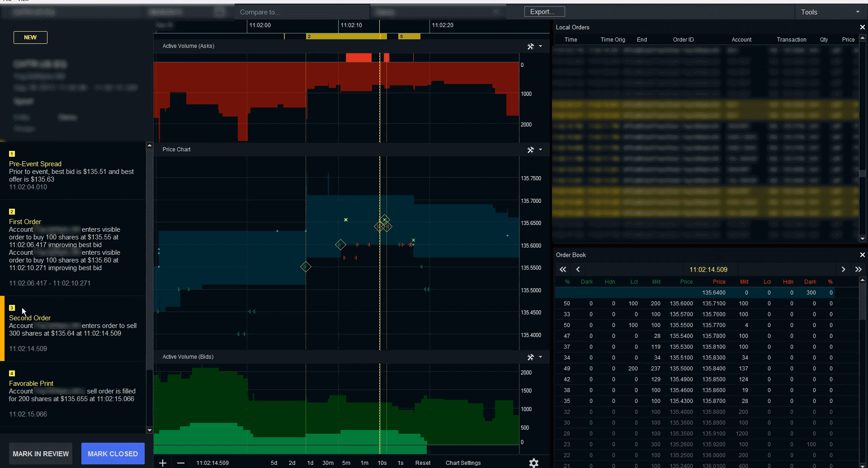This screenshot has height=468, width=868.
Task: Click MARK CLOSED button
Action: click(x=113, y=454)
